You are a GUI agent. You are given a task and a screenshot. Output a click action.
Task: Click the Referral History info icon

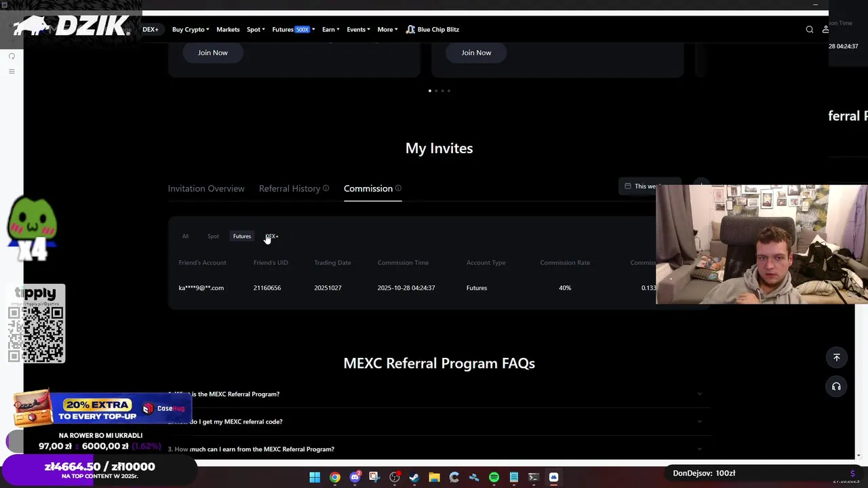pyautogui.click(x=326, y=188)
